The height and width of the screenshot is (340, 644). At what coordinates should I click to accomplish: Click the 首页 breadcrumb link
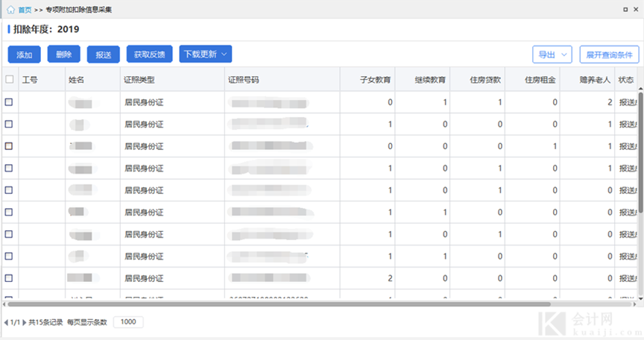[25, 10]
